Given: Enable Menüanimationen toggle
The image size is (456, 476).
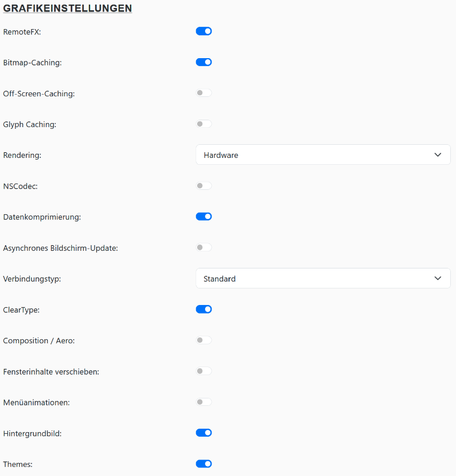Looking at the screenshot, I should (203, 402).
